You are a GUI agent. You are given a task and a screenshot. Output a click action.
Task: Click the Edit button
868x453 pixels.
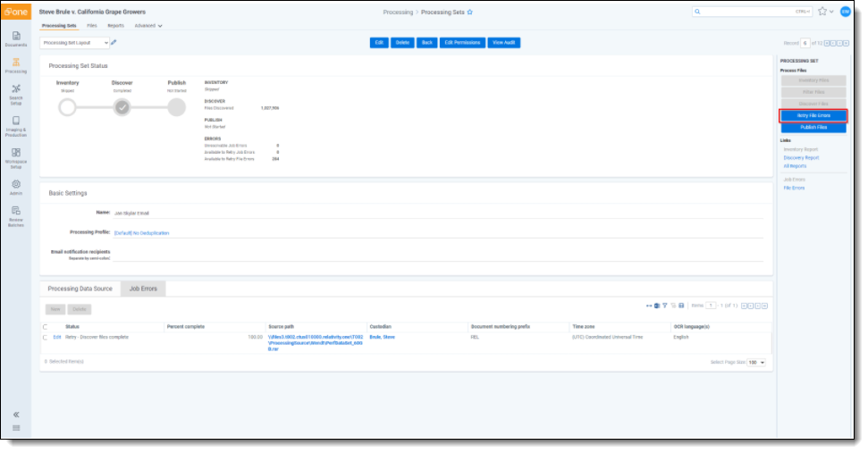379,43
